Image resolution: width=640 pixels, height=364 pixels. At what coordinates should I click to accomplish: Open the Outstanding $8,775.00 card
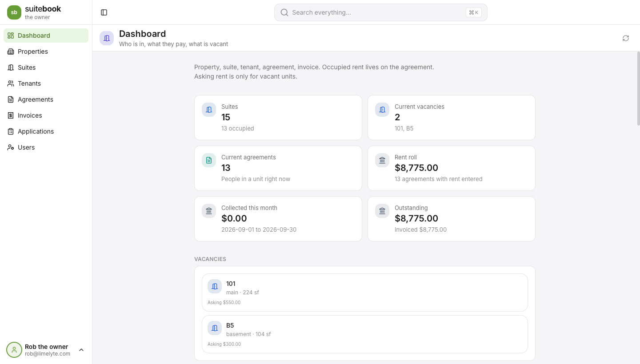coord(452,219)
